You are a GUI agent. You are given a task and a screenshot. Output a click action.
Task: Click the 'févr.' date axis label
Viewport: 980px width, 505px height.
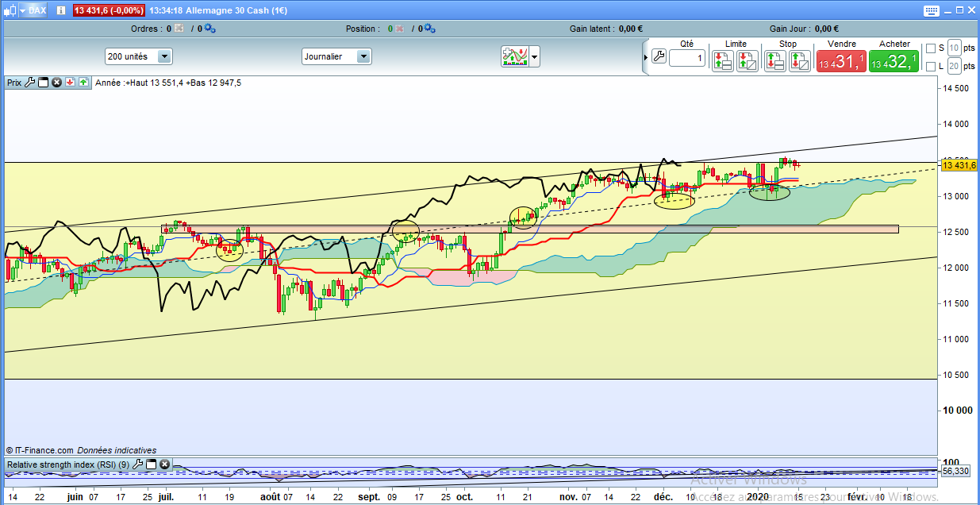pyautogui.click(x=856, y=496)
